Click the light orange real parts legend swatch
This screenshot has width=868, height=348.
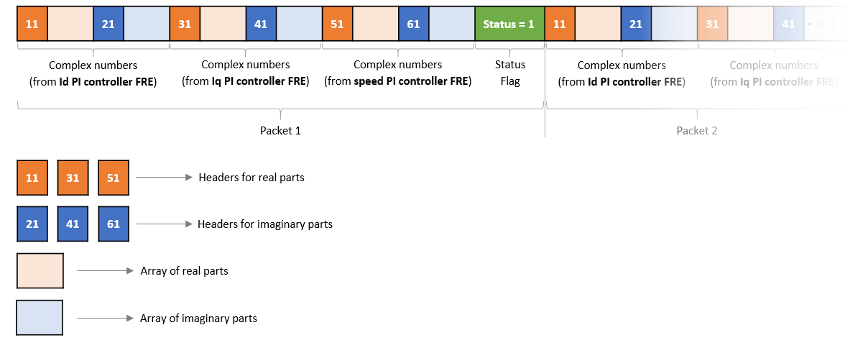click(40, 270)
